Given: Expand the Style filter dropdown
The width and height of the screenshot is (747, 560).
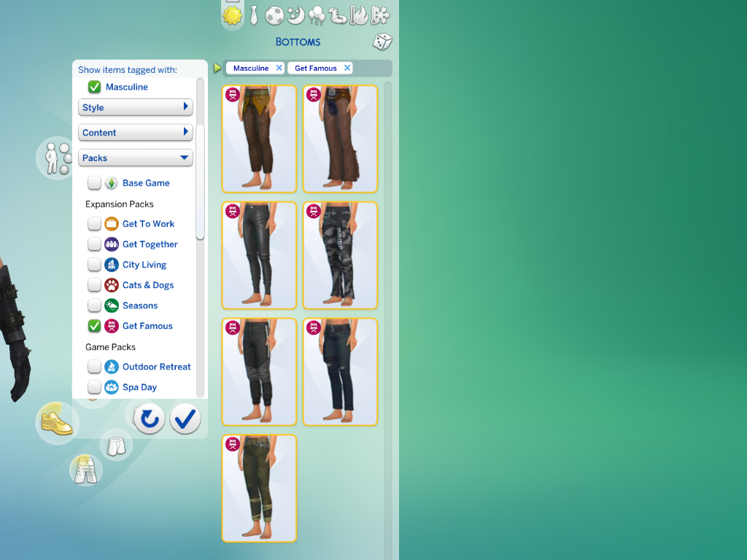Looking at the screenshot, I should tap(135, 108).
